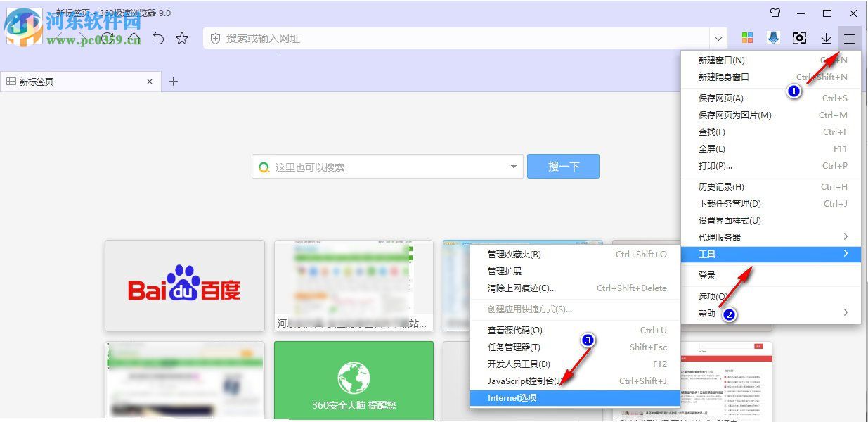Select JavaScript控制台 menu entry
Image resolution: width=868 pixels, height=422 pixels.
522,381
